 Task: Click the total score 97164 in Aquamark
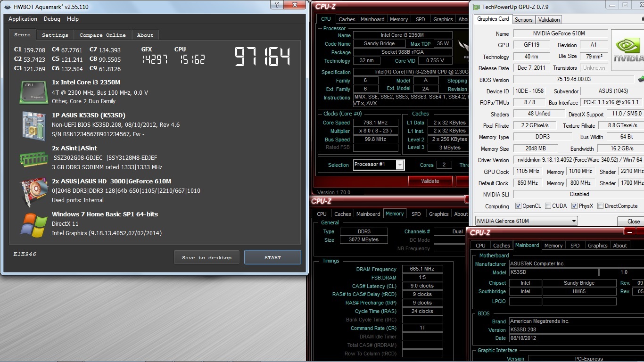tap(263, 57)
